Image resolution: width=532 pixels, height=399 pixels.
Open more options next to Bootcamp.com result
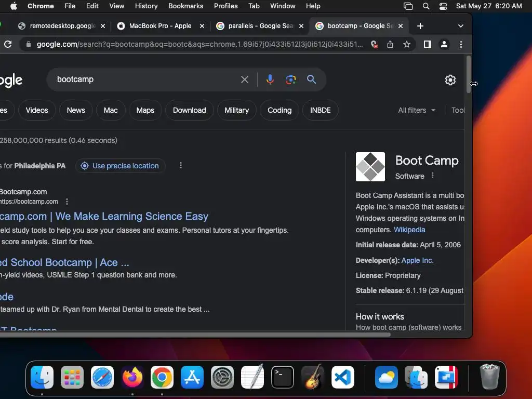point(67,202)
